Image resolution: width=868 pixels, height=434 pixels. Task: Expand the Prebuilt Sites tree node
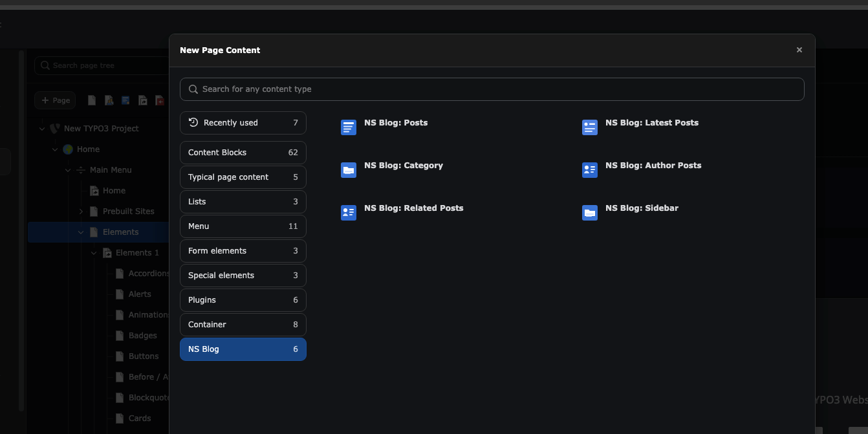tap(80, 211)
